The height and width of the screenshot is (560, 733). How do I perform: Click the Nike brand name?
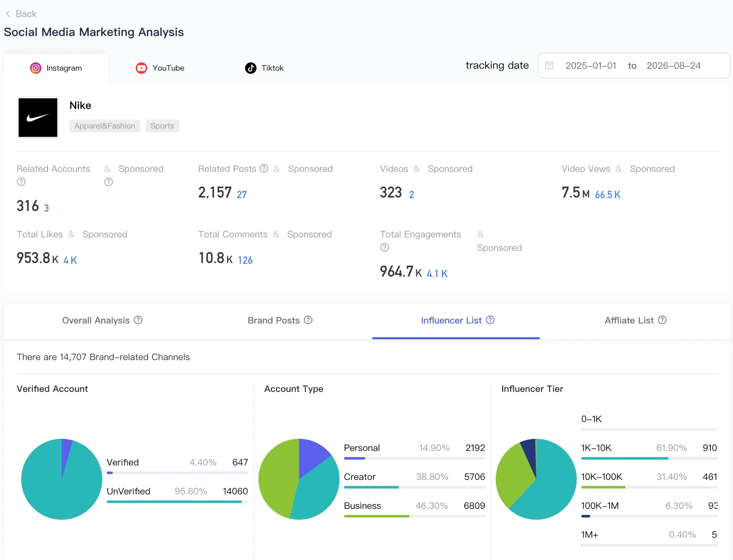80,105
